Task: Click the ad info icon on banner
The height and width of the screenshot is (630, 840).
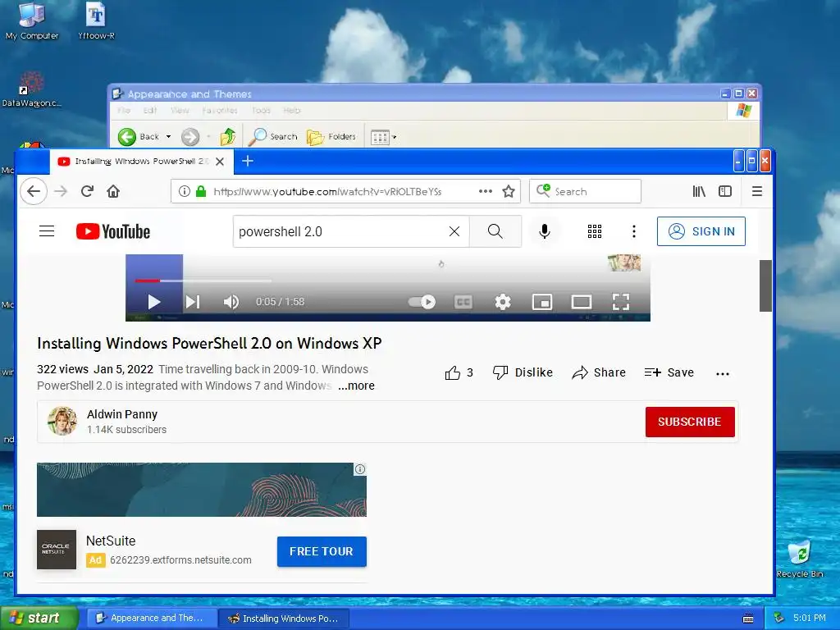Action: coord(360,469)
